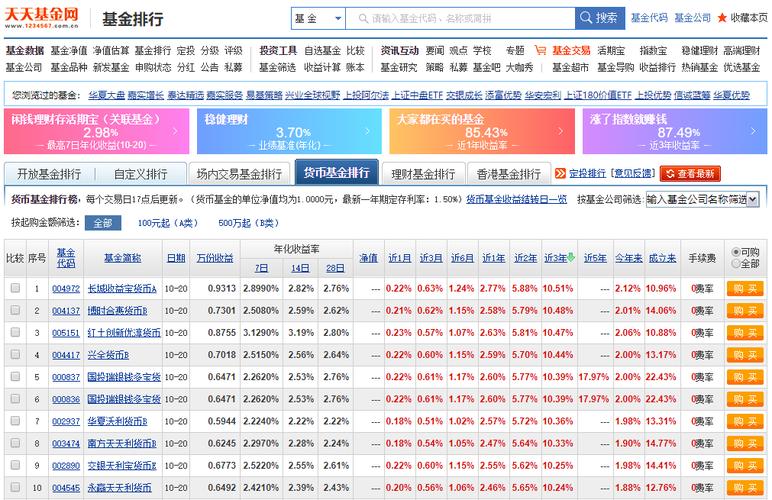Tick the compare checkbox for 华夏沃利货币B
This screenshot has width=772, height=500.
click(15, 421)
